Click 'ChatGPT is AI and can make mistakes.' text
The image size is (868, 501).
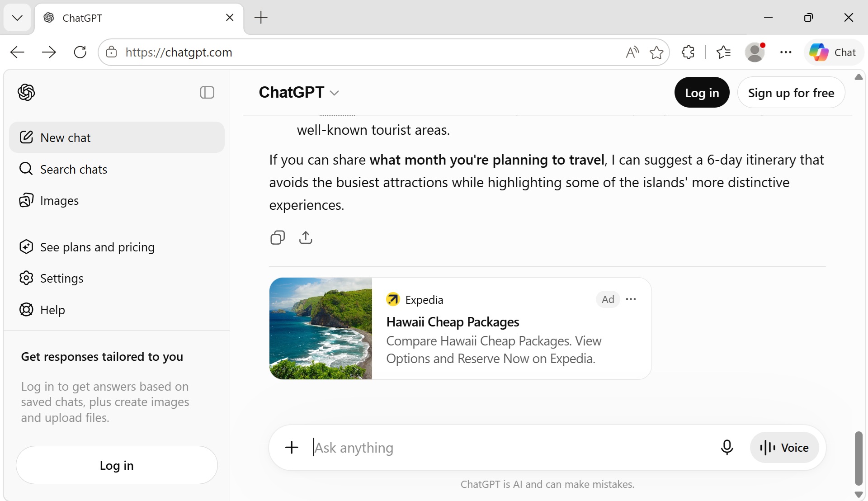547,484
